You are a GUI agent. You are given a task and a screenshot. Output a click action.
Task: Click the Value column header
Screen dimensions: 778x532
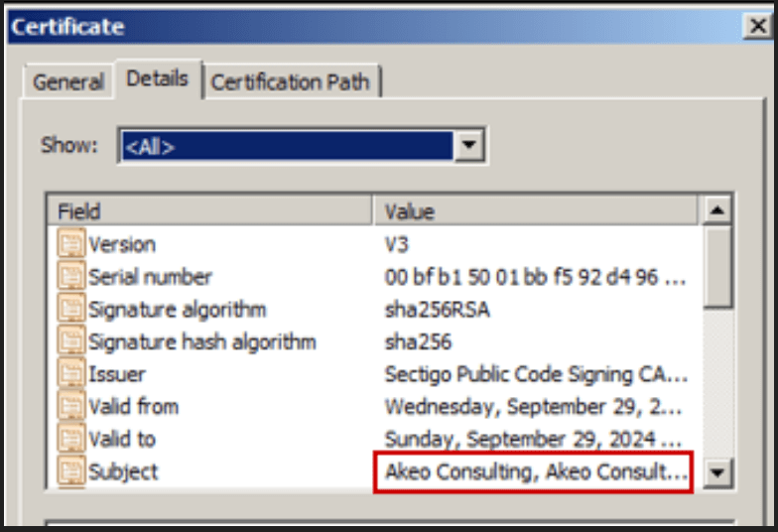[x=535, y=210]
